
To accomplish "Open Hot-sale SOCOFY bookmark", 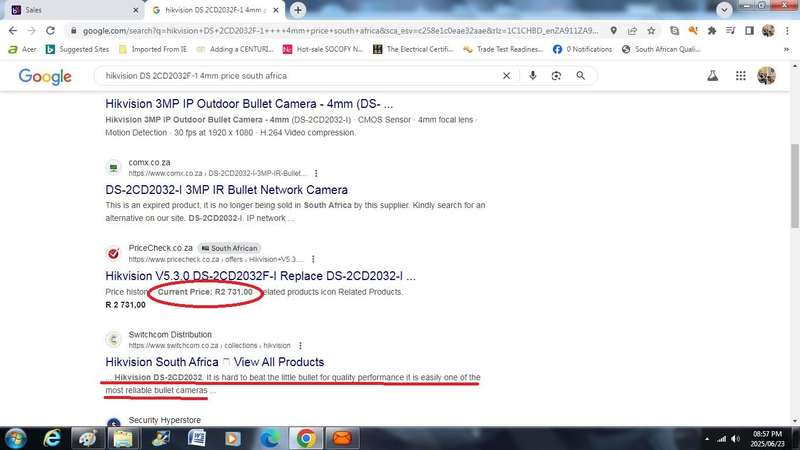I will coord(322,49).
